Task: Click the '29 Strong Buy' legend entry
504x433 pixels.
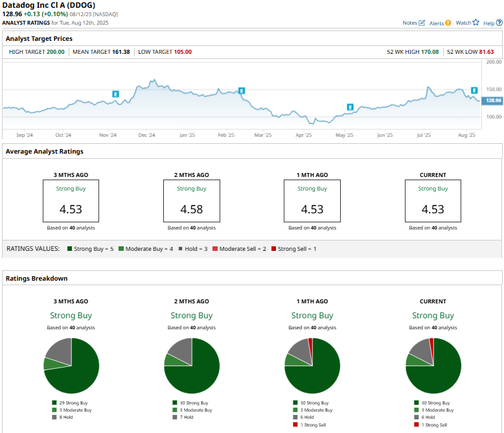Action: (70, 403)
